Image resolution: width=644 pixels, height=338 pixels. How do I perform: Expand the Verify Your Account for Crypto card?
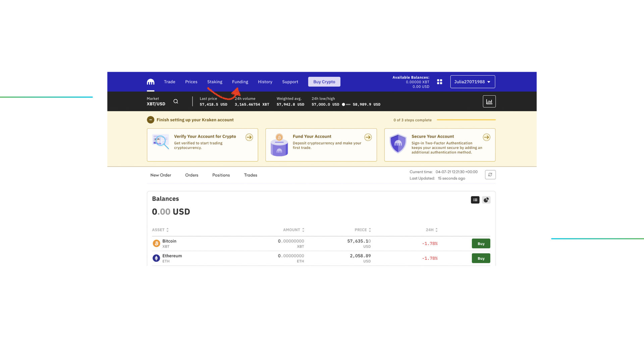tap(249, 137)
